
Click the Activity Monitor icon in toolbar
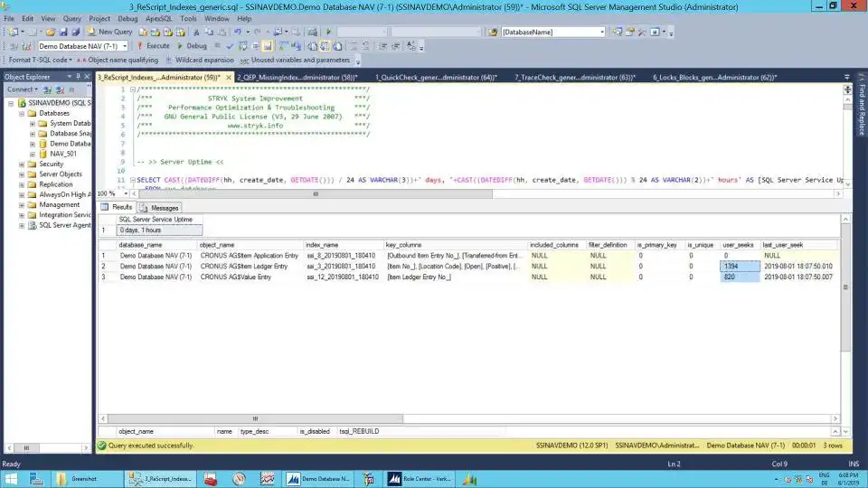[313, 33]
